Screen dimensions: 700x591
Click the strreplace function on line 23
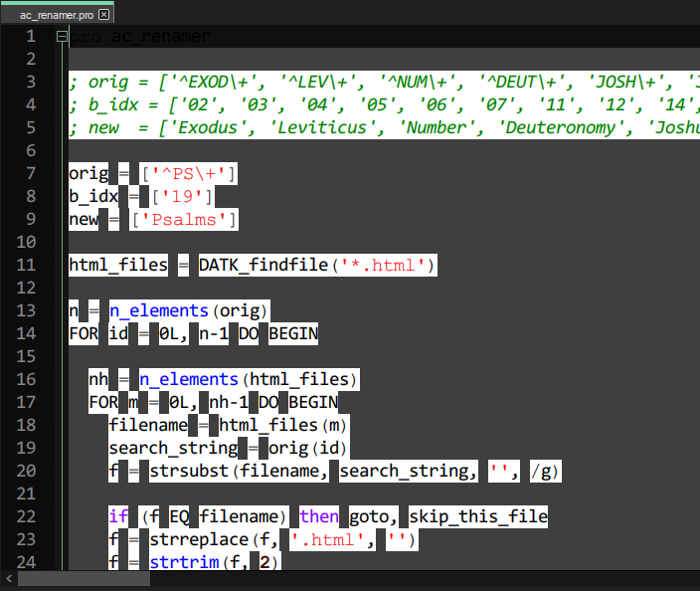(x=199, y=539)
